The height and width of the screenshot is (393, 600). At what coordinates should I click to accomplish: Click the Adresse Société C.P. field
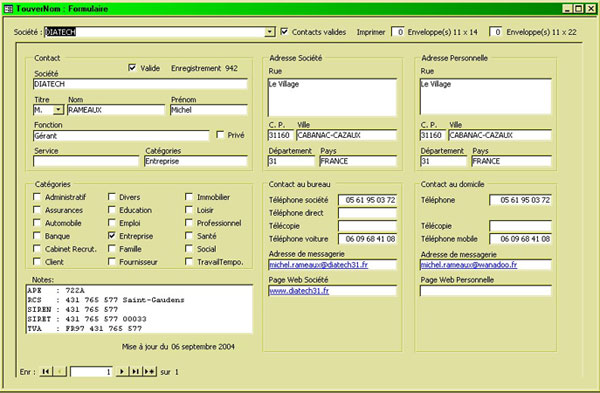(x=280, y=135)
